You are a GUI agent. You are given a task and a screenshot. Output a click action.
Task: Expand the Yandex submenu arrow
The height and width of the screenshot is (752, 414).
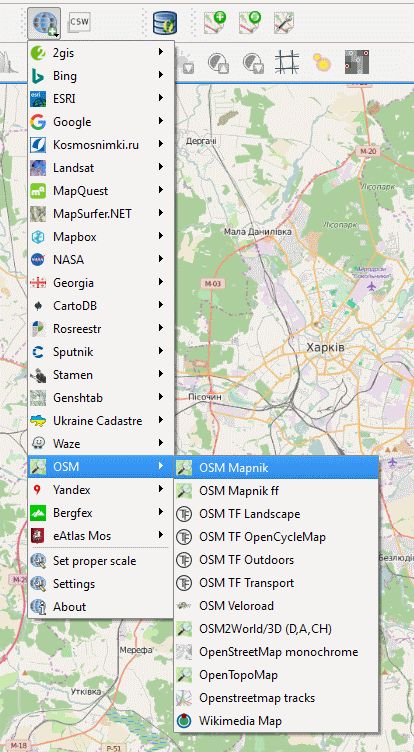[161, 489]
